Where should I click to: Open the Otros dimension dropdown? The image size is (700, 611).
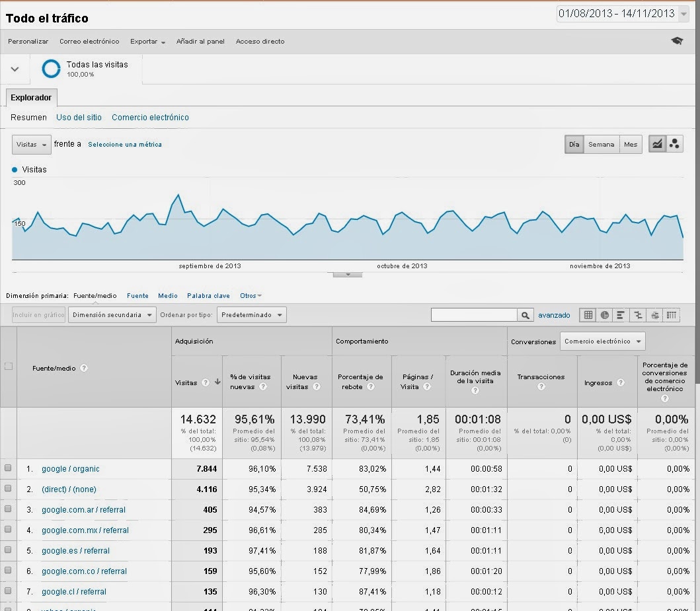pos(251,296)
